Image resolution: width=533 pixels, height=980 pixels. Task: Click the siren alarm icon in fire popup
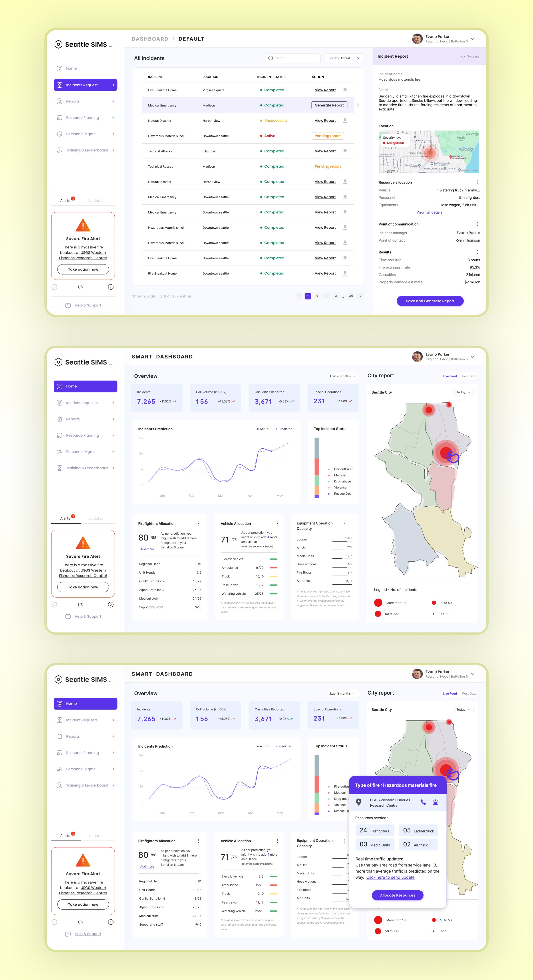435,802
